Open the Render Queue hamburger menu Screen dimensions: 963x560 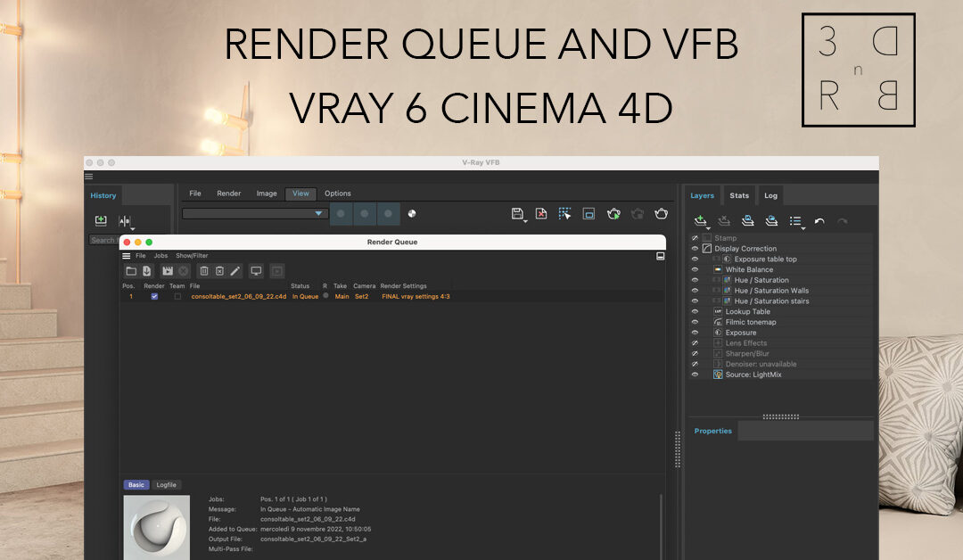tap(126, 255)
